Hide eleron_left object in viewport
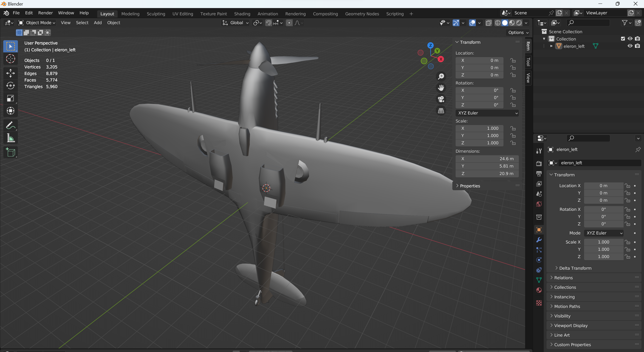The width and height of the screenshot is (644, 352). [x=630, y=46]
